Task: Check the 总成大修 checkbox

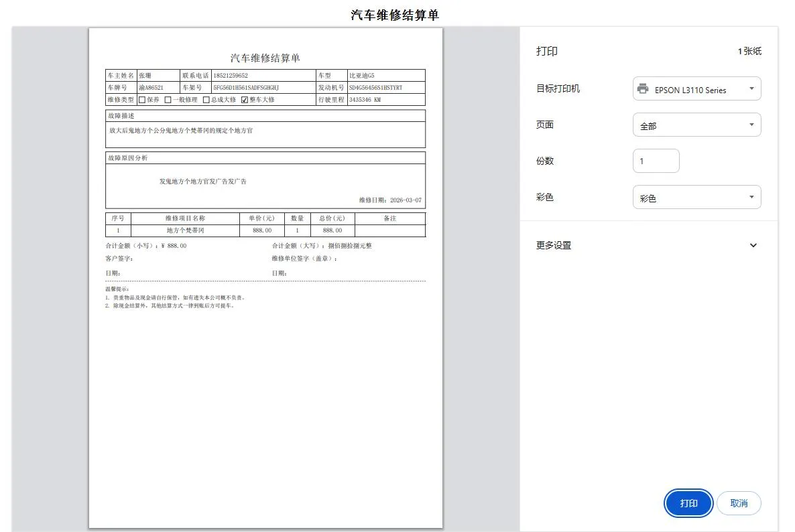Action: coord(205,99)
